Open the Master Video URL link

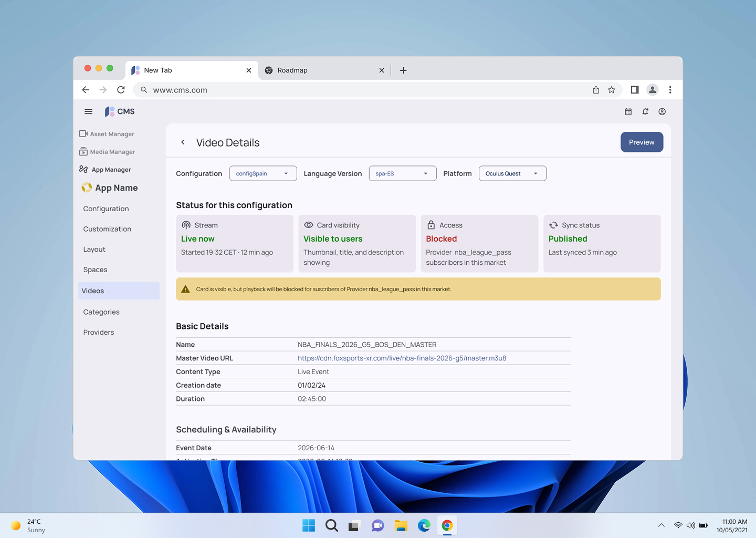tap(402, 358)
